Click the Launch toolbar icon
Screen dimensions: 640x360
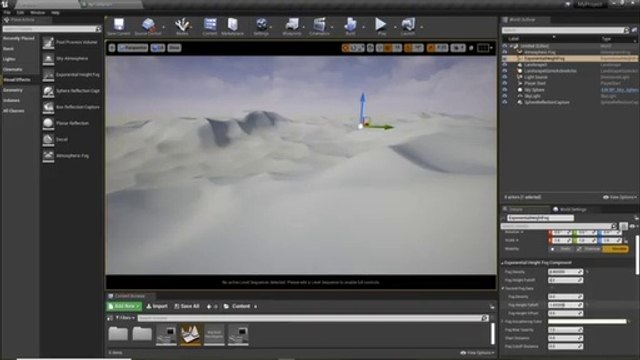tap(408, 25)
